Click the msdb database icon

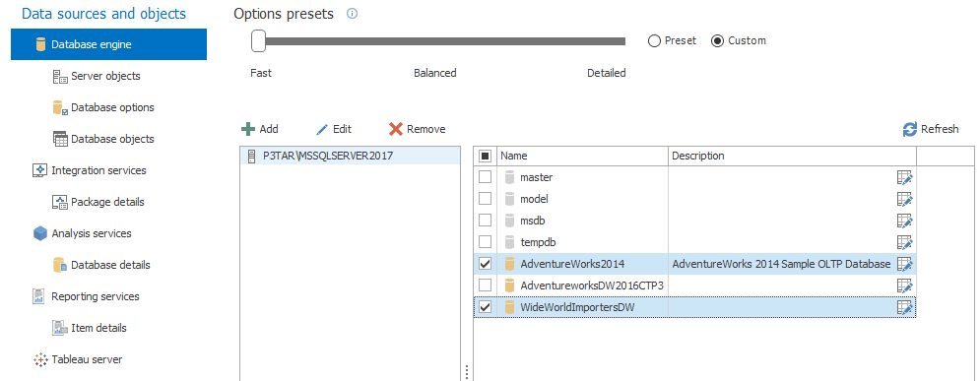click(509, 221)
